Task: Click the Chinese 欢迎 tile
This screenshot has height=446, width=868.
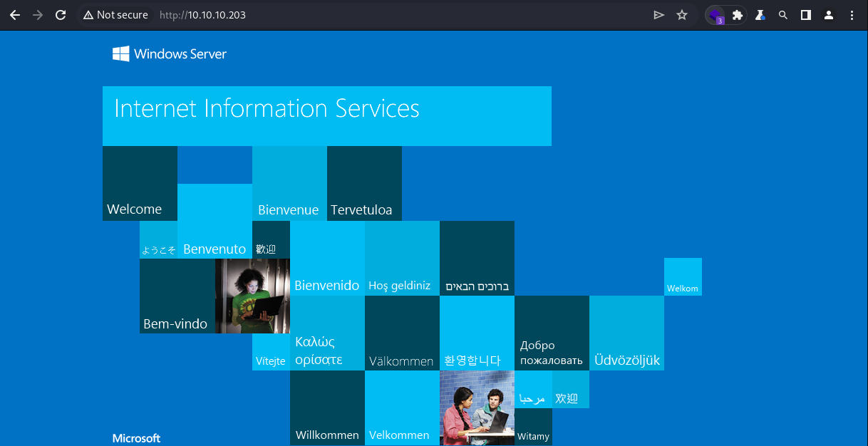Action: [571, 389]
